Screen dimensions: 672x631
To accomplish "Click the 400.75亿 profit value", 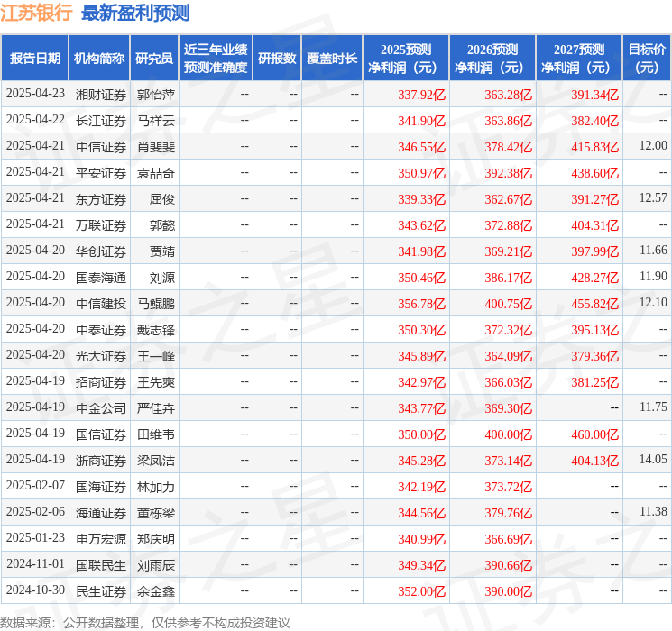I will coord(509,304).
